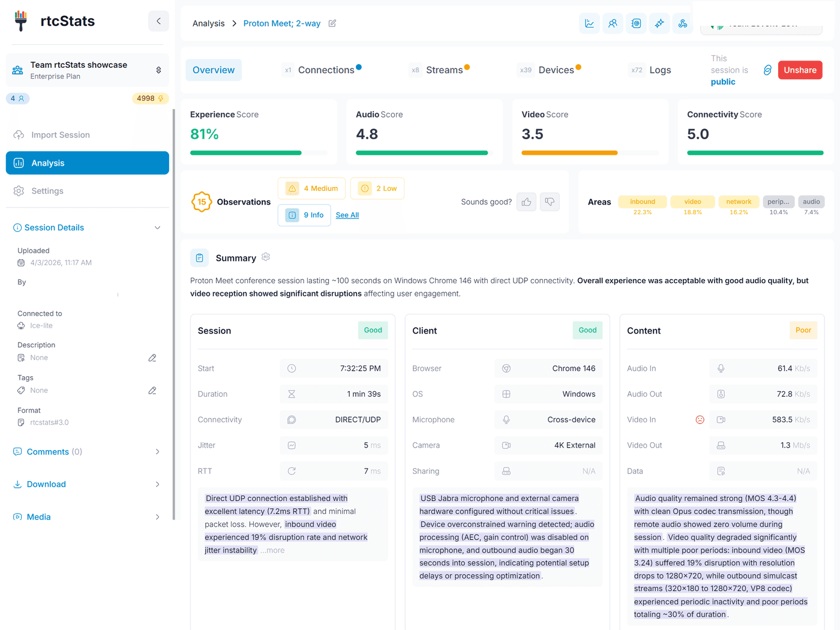
Task: Click the sad face icon on Video In
Action: 700,419
